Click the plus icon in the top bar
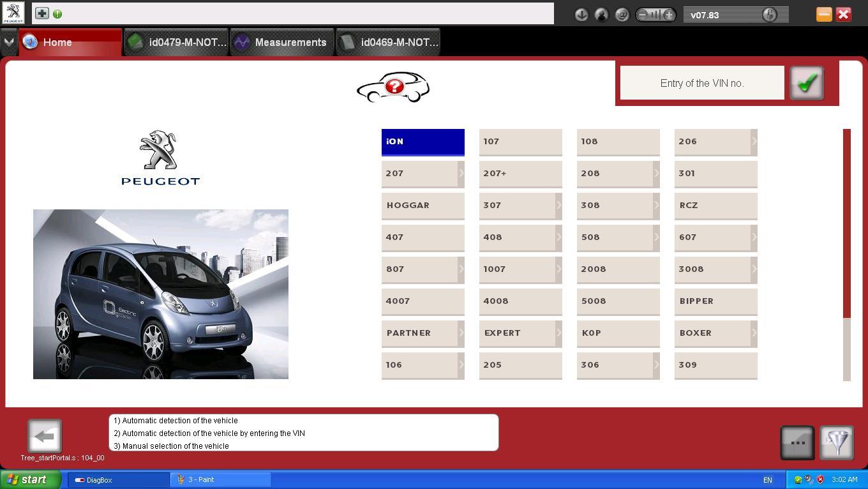The image size is (868, 489). pyautogui.click(x=41, y=13)
